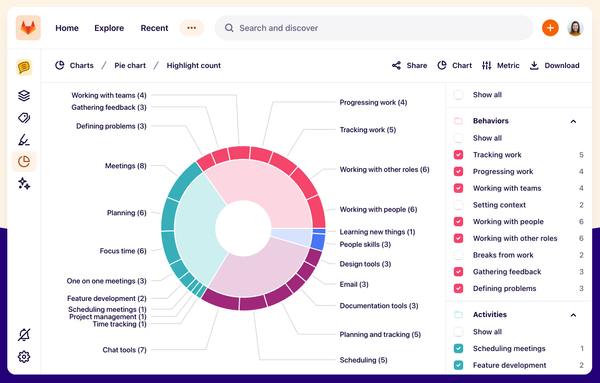Click the Planning and tracking (5) label

click(380, 334)
